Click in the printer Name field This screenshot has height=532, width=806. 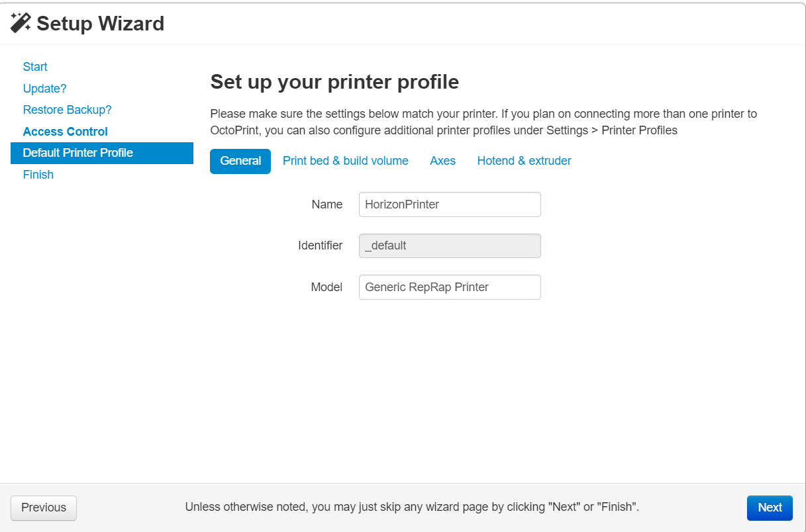(x=450, y=204)
